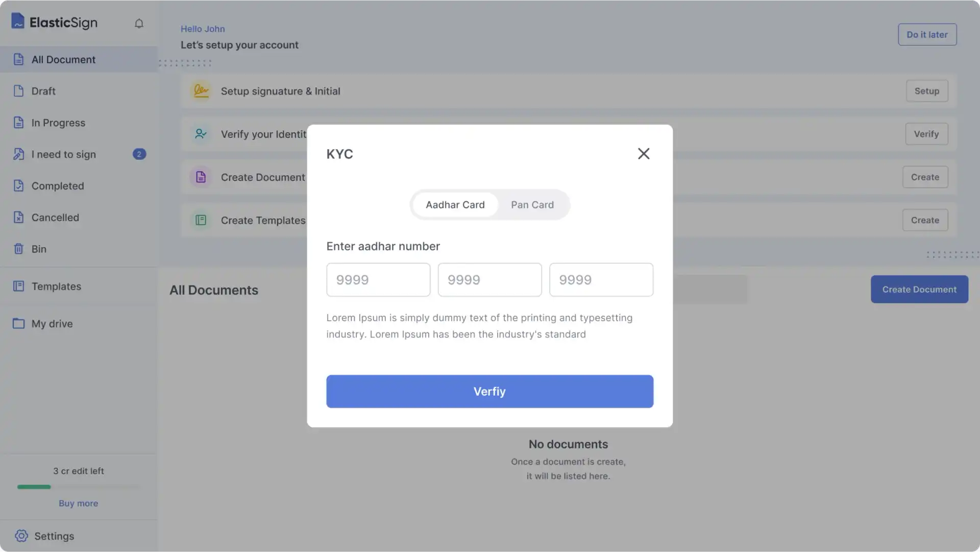This screenshot has width=980, height=552.
Task: Expand the In Progress section
Action: point(58,122)
